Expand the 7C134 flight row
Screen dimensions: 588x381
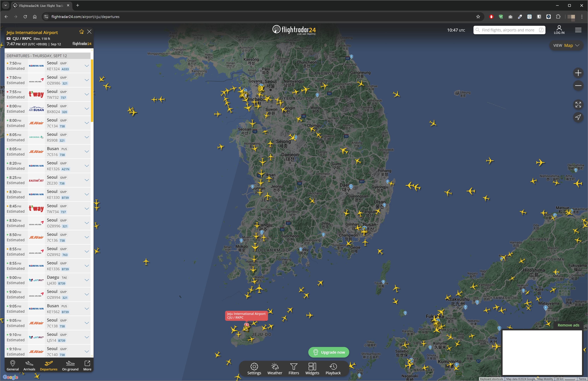87,123
